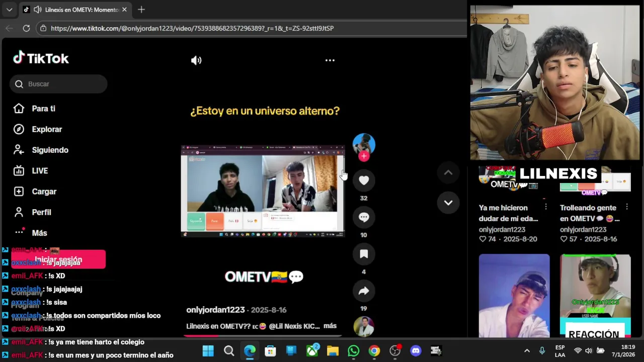Open the Windows Start menu

(208, 351)
